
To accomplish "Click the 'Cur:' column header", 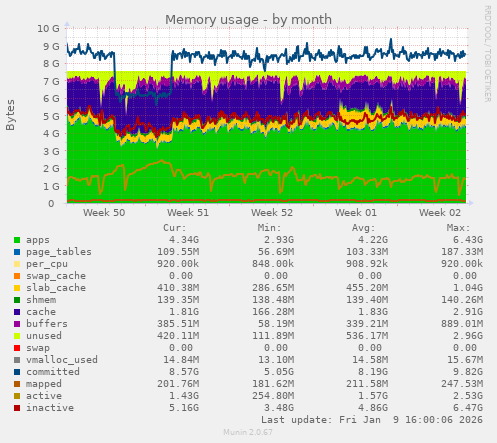I will click(175, 228).
